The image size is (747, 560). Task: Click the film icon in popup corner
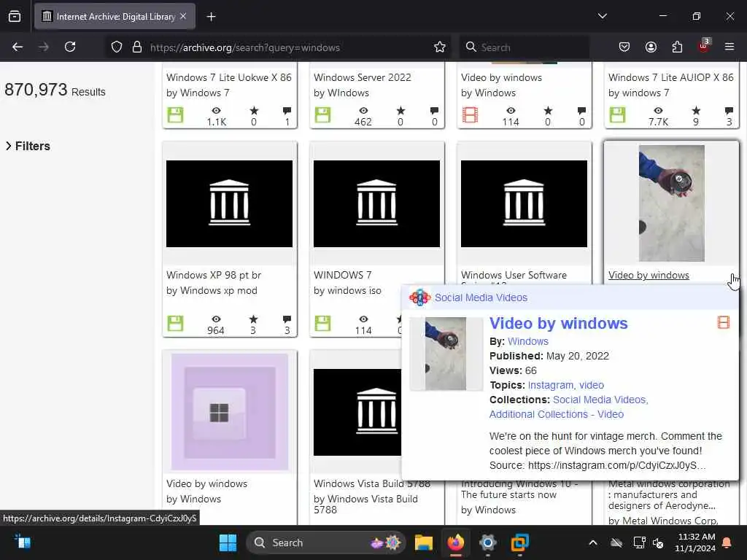point(723,322)
